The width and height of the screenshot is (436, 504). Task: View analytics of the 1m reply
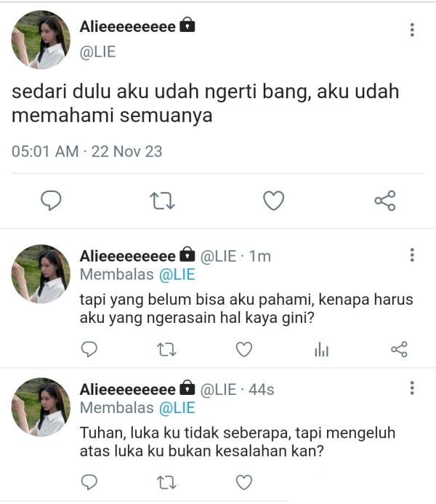(x=321, y=349)
